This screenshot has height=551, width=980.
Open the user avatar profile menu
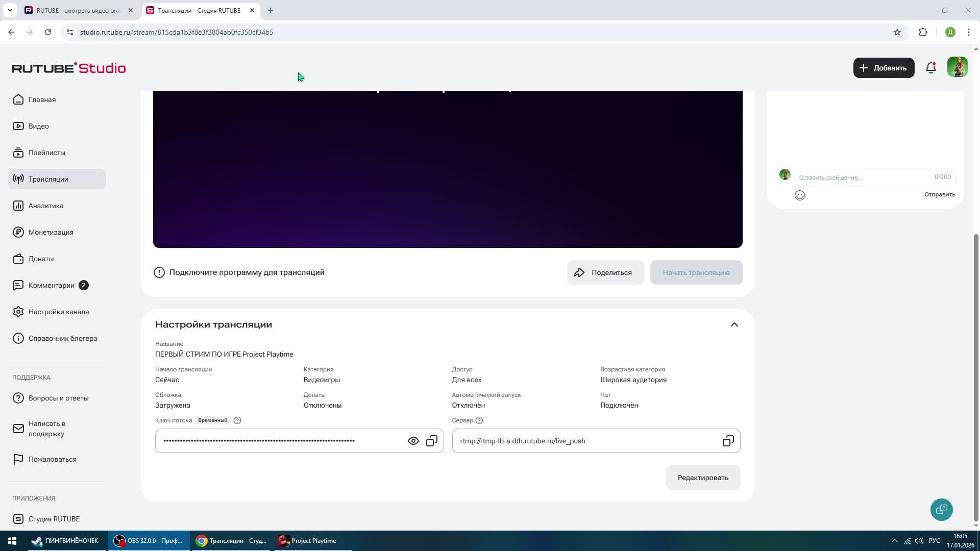pyautogui.click(x=957, y=67)
